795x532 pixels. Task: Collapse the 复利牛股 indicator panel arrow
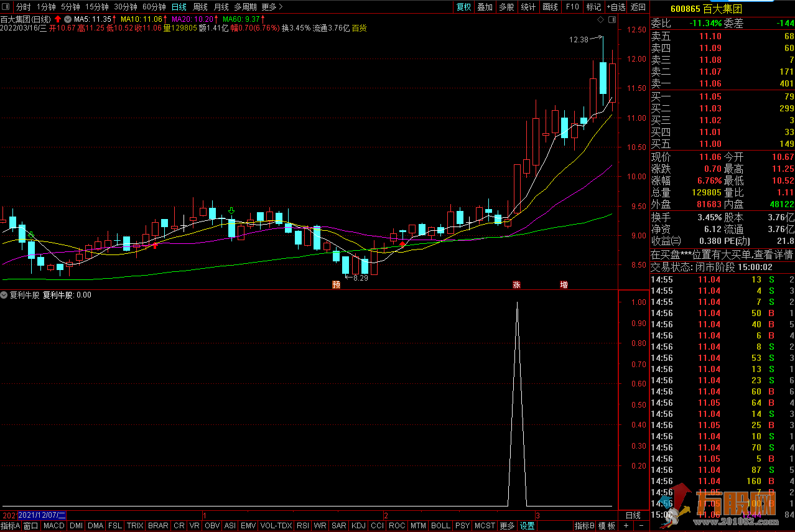coord(4,295)
